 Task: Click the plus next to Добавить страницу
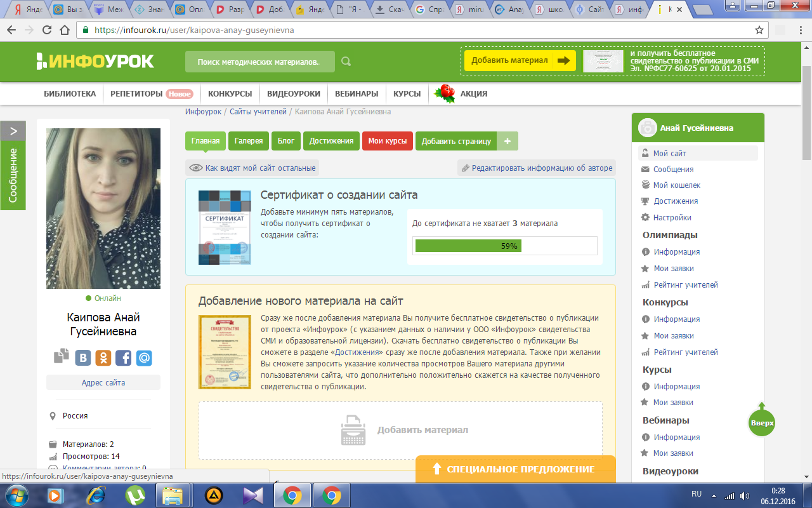tap(507, 141)
